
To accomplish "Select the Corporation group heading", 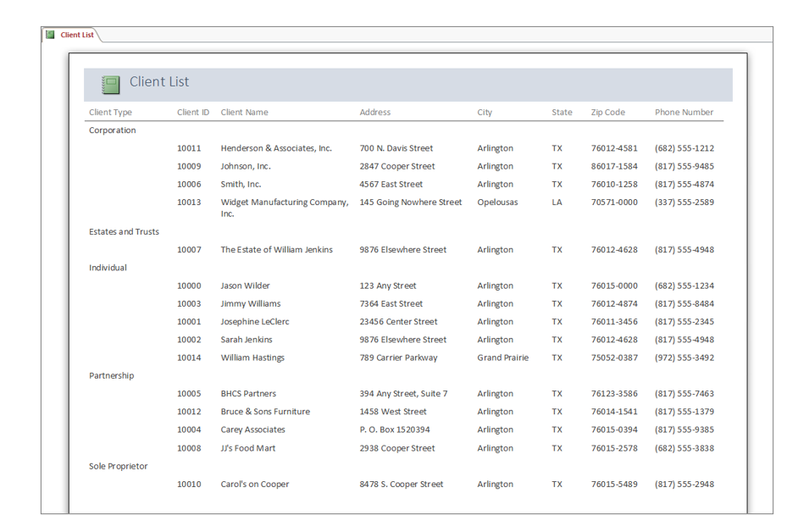I will tap(113, 130).
